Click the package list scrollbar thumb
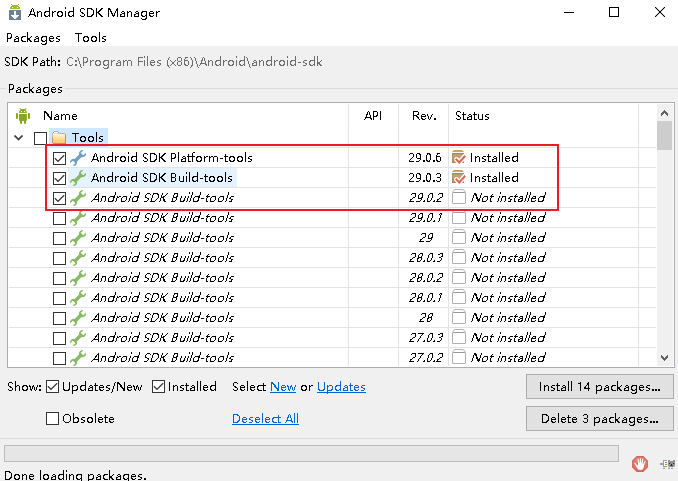Screen dimensions: 678x481 664,135
